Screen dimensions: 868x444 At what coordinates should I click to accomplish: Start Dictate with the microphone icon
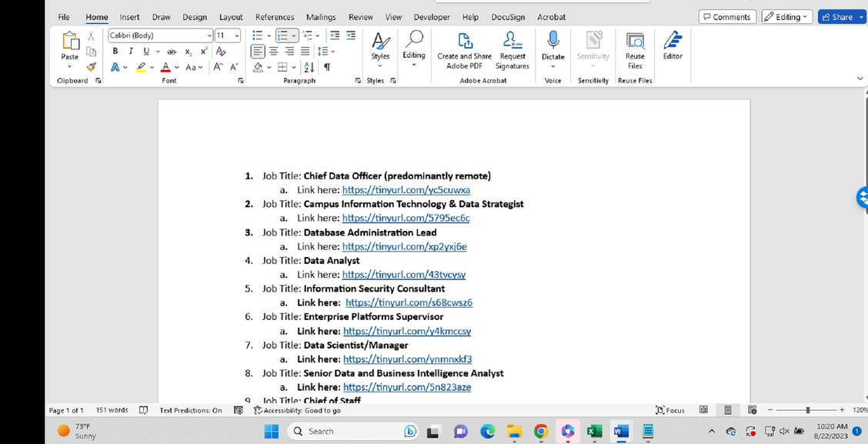coord(553,45)
